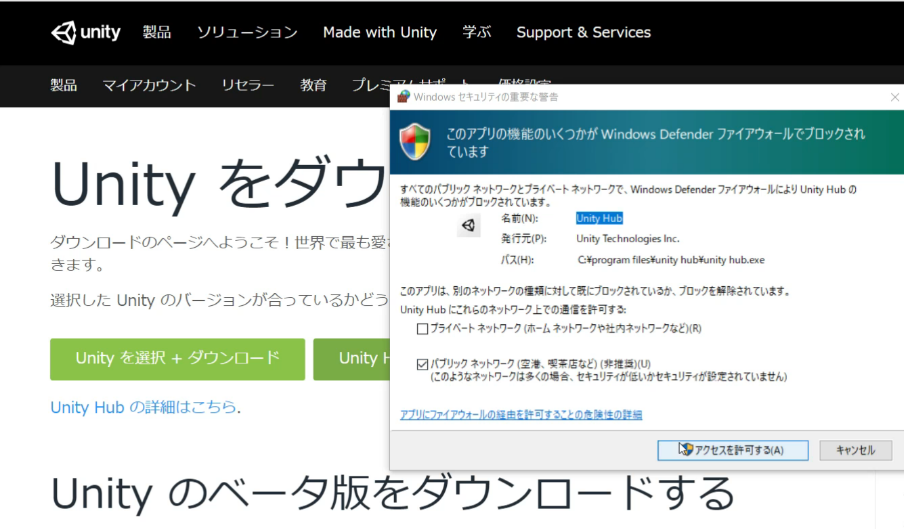Click the Unity Hub app icon in the dialog
Viewport: 904px width, 529px height.
point(468,225)
